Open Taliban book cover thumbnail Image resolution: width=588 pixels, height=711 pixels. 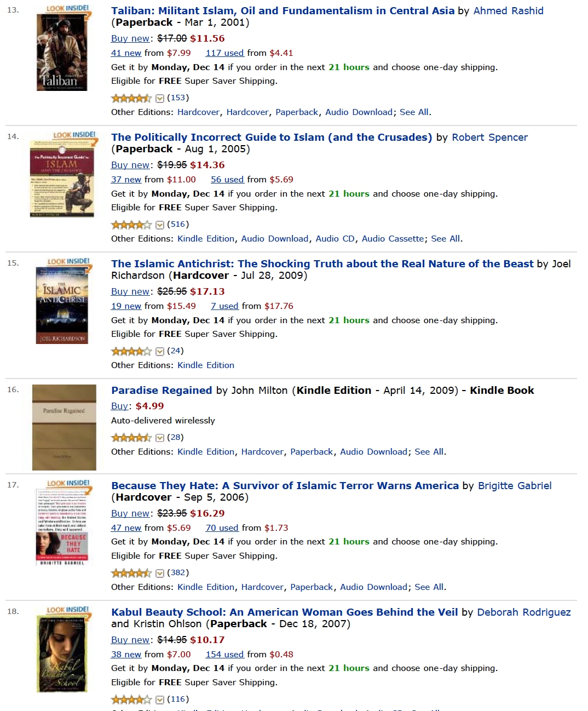point(62,53)
